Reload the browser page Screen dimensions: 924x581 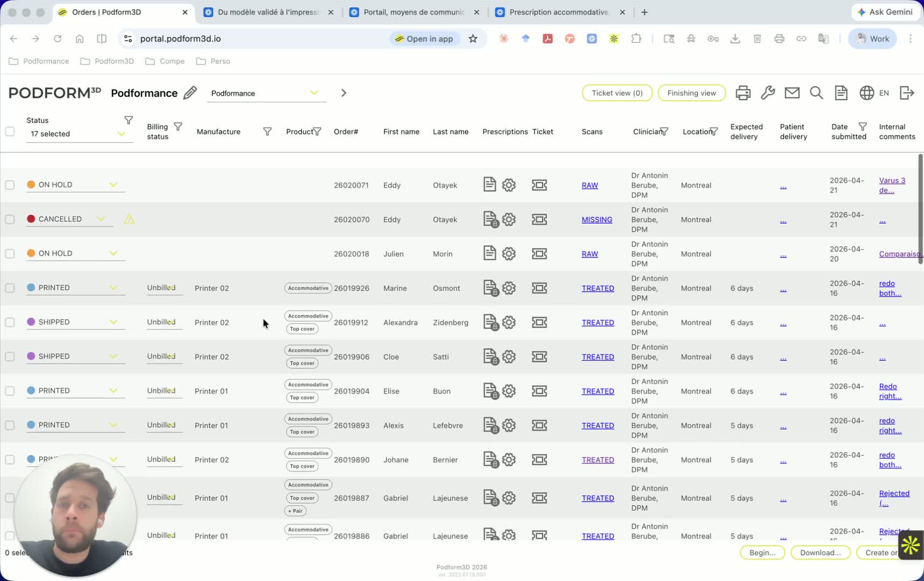click(58, 39)
